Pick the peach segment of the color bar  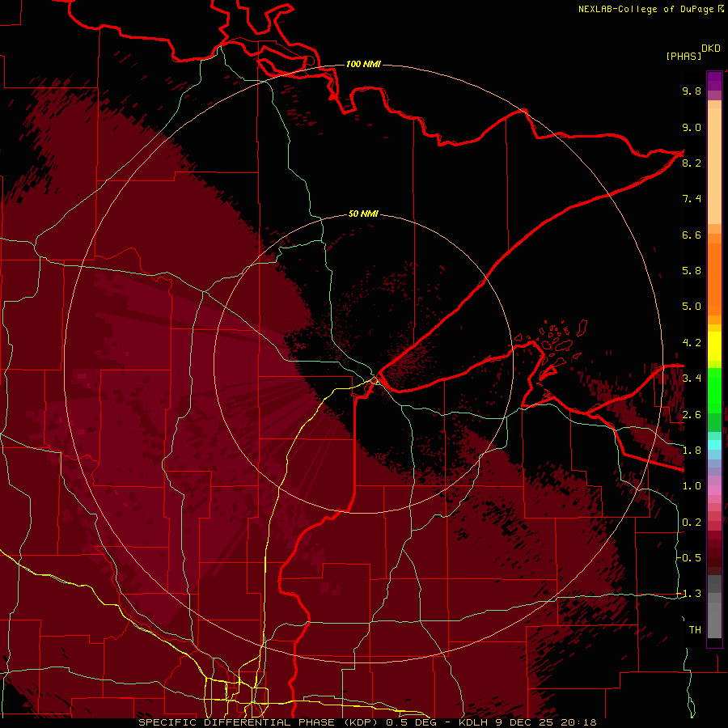pos(714,167)
